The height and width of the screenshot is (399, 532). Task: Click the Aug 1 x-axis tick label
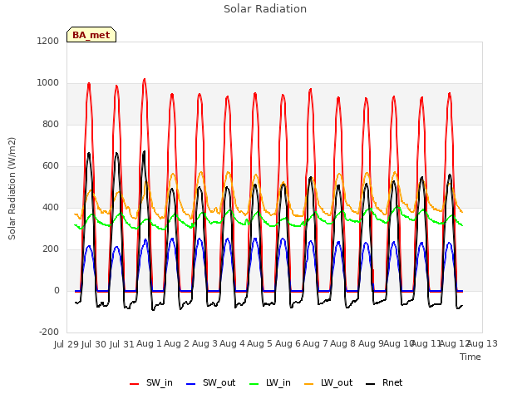pyautogui.click(x=150, y=344)
